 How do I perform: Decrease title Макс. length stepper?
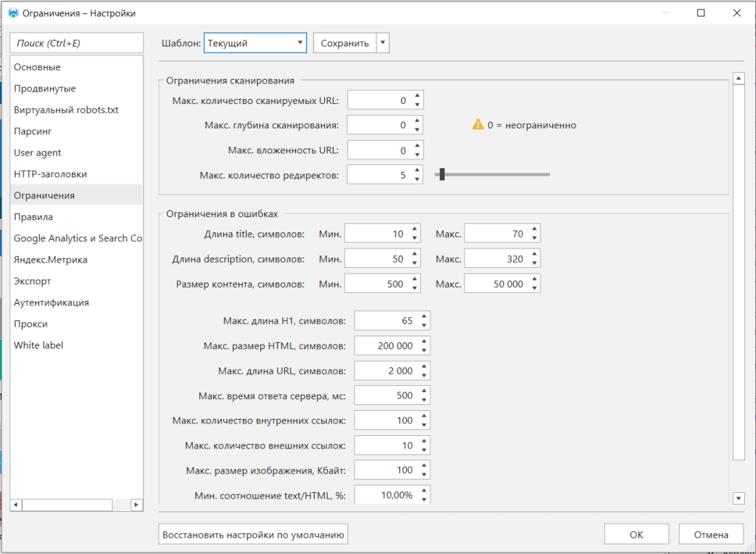[535, 238]
